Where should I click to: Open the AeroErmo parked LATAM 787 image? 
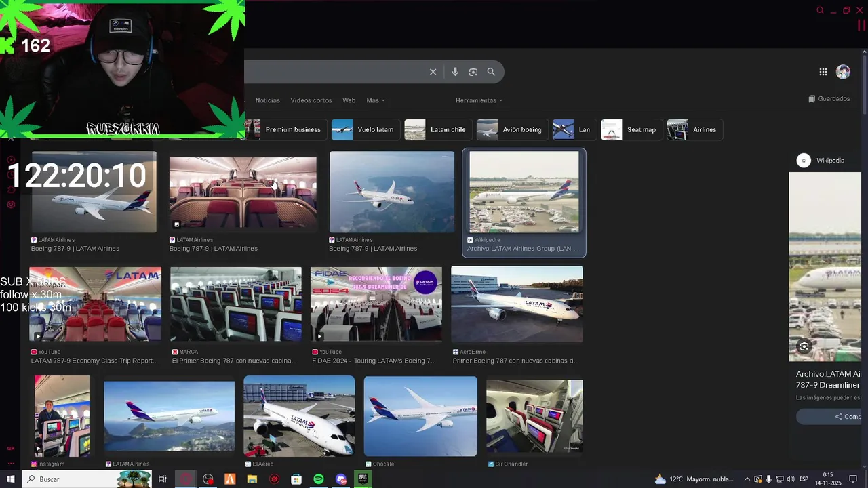point(517,304)
